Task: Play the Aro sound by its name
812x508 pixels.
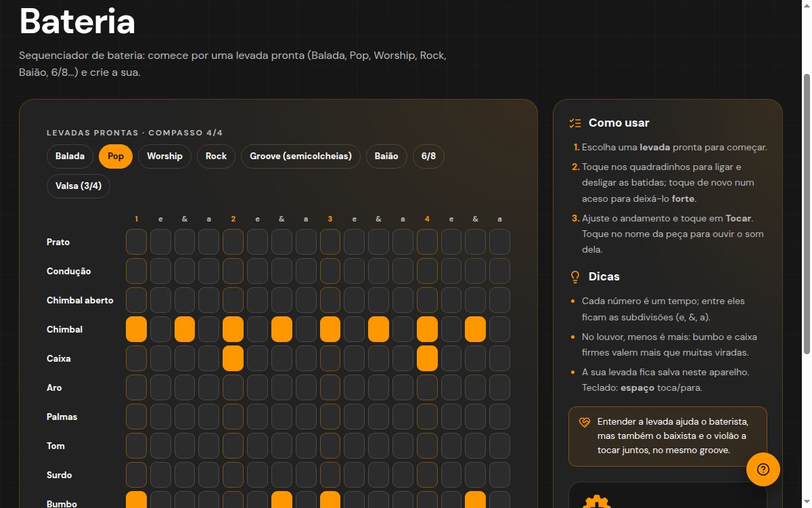Action: (x=54, y=388)
